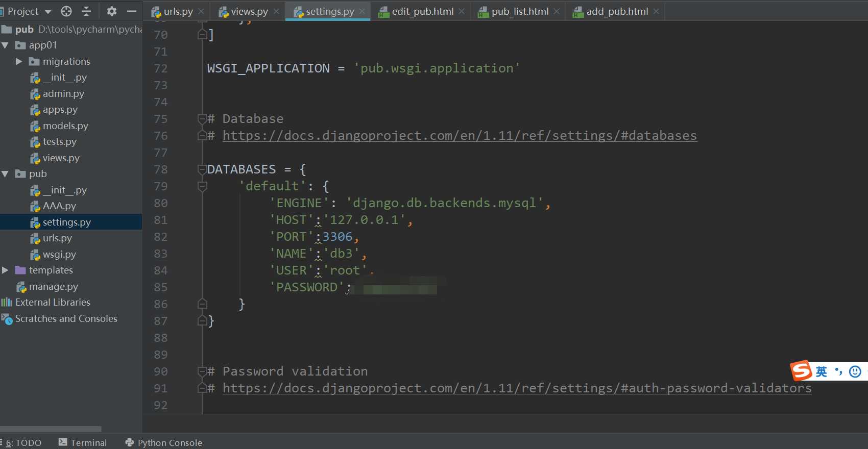
Task: Click 'django.db.backends.mysql' string in editor
Action: (445, 203)
